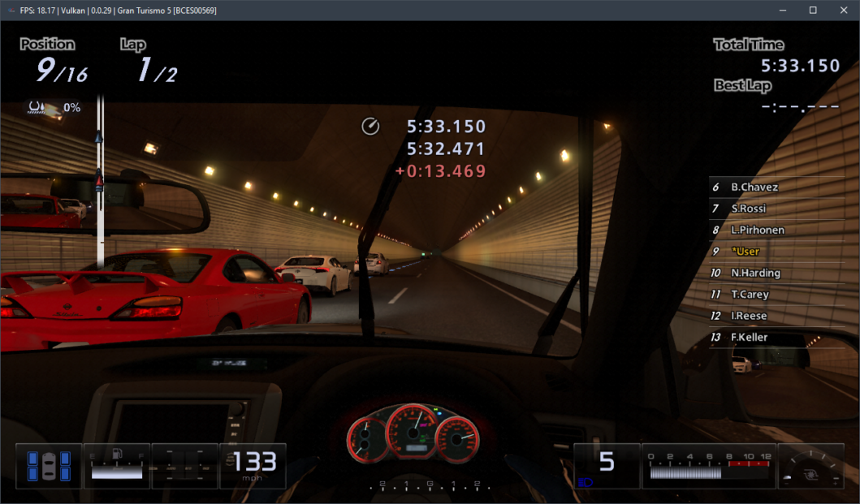Click the blue headlight indicator icon
The image size is (860, 504).
click(x=586, y=482)
